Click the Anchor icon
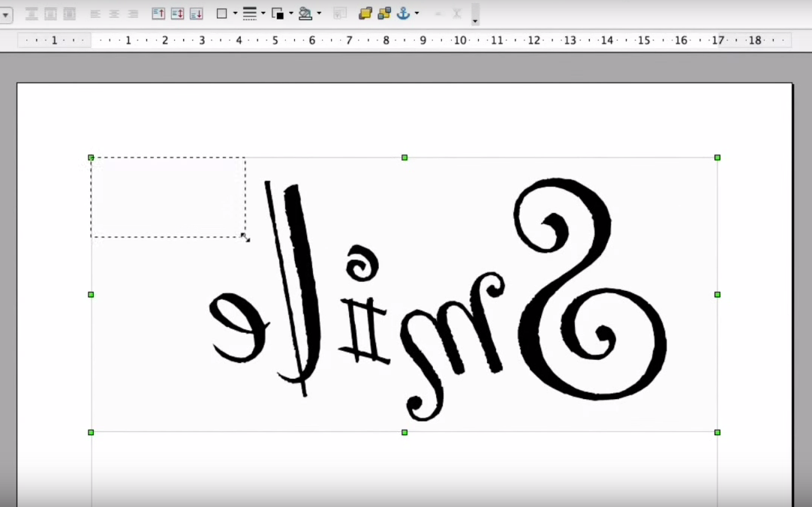 pyautogui.click(x=403, y=13)
